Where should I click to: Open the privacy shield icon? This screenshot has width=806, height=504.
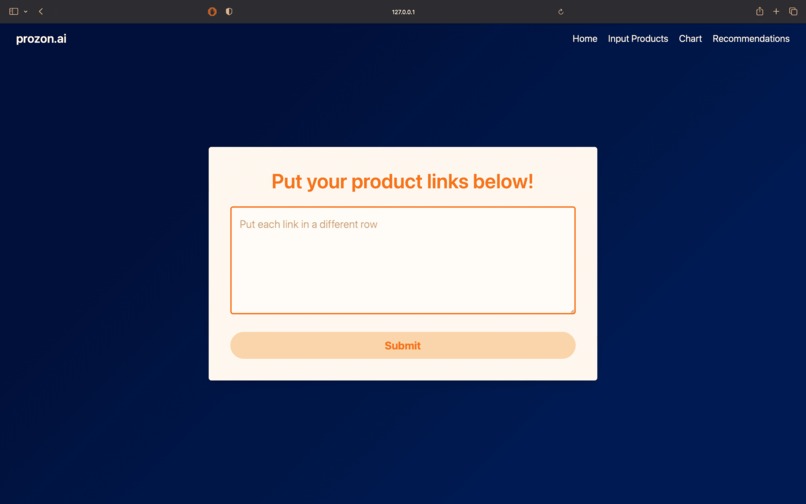229,11
